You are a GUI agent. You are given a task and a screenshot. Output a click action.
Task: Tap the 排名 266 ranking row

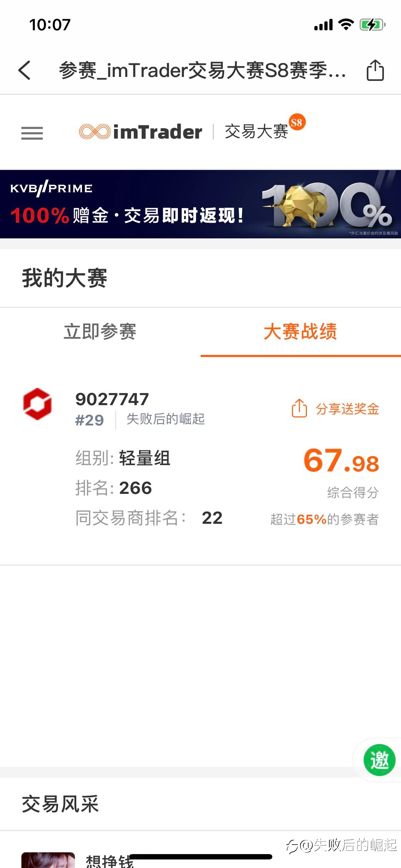click(x=114, y=488)
